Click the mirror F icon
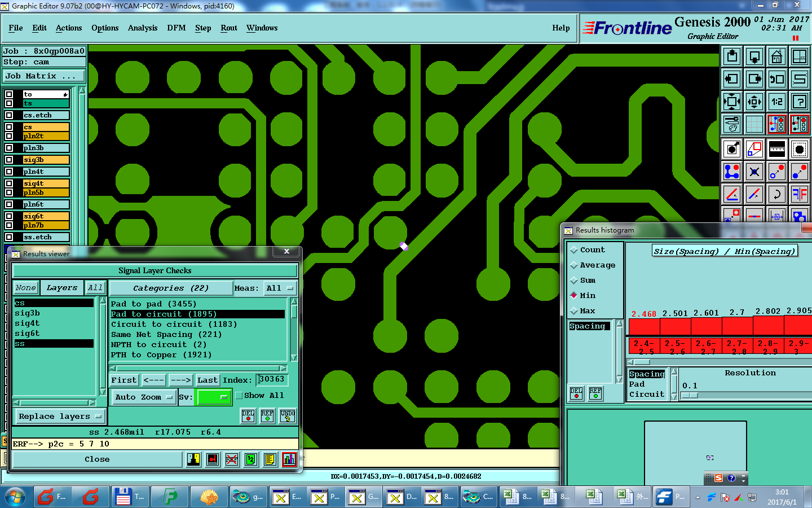 [x=800, y=194]
